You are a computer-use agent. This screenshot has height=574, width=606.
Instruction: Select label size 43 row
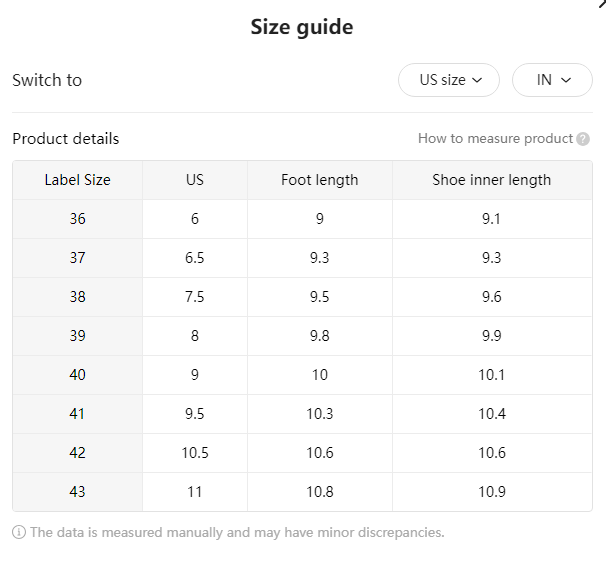[x=302, y=492]
